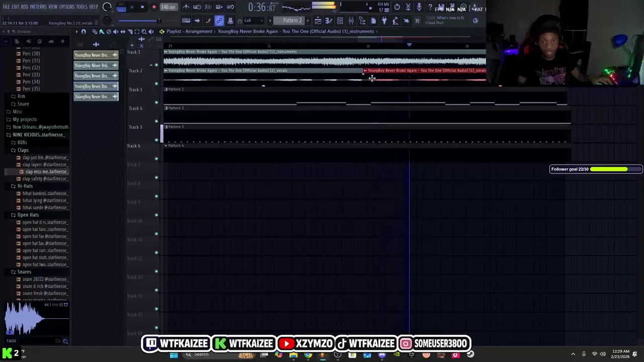The width and height of the screenshot is (644, 362).
Task: Add new pattern with plus button
Action: pyautogui.click(x=307, y=21)
